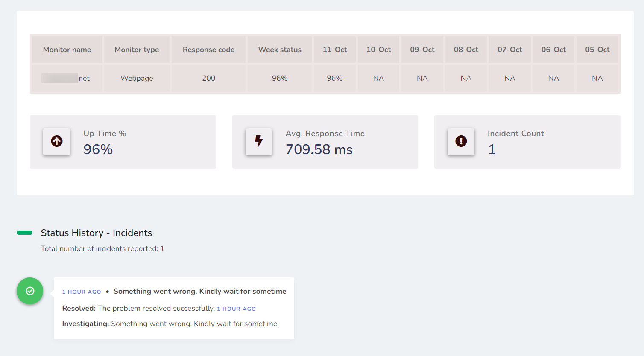Click the green resolved checkmark icon
Image resolution: width=644 pixels, height=356 pixels.
click(x=30, y=291)
